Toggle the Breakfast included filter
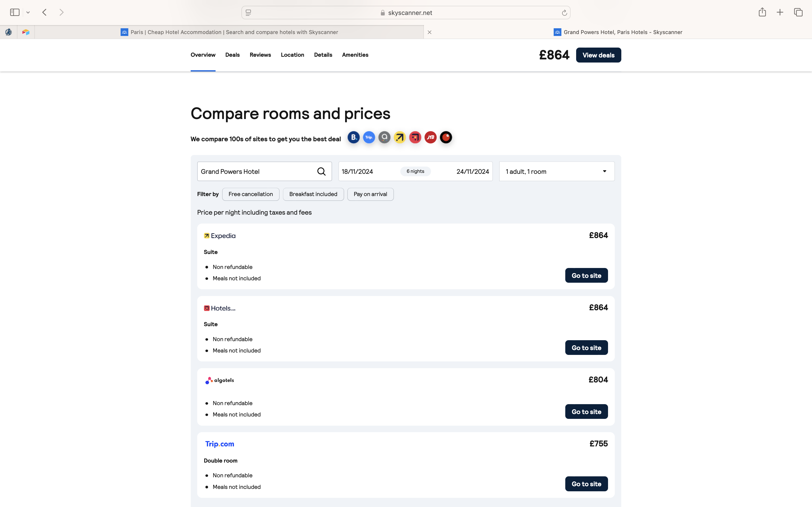This screenshot has height=507, width=812. tap(313, 194)
